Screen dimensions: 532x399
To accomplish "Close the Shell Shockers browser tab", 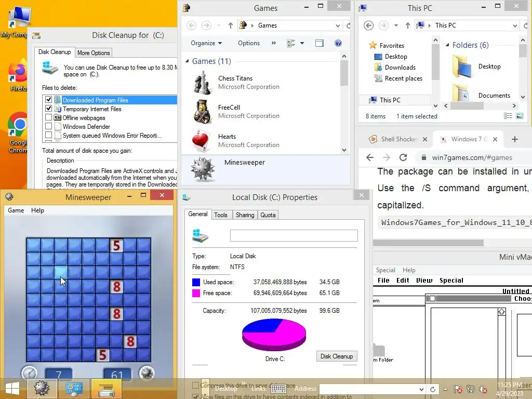I will tap(425, 139).
